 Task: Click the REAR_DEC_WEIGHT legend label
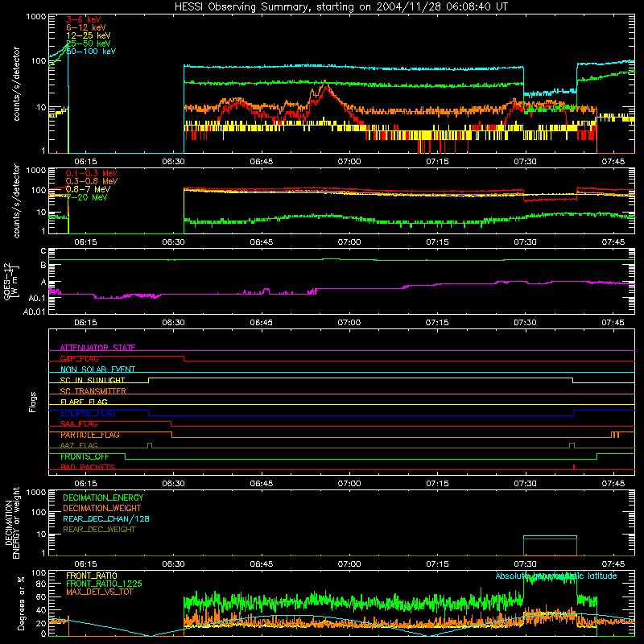[x=99, y=530]
